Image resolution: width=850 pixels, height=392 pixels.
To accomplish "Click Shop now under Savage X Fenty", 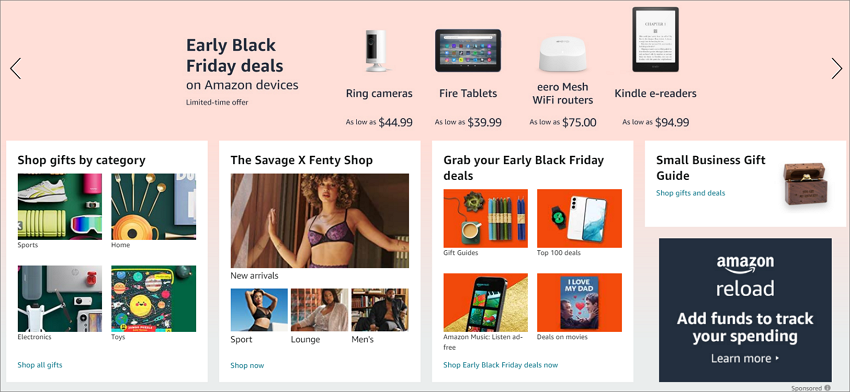I will click(x=247, y=365).
